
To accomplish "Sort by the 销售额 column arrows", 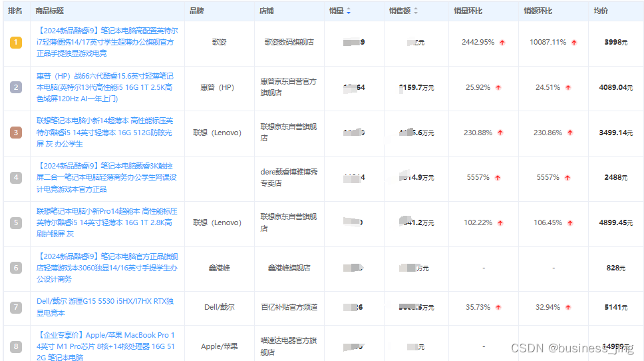I will click(x=416, y=11).
